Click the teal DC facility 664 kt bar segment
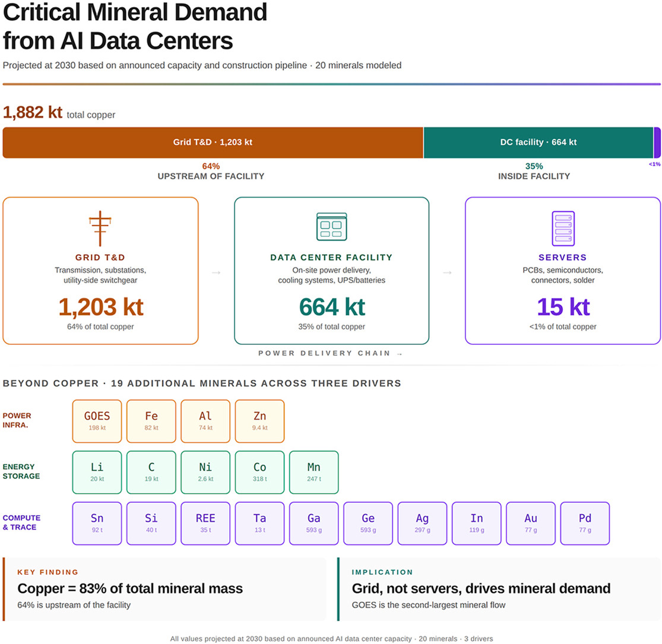 [539, 142]
